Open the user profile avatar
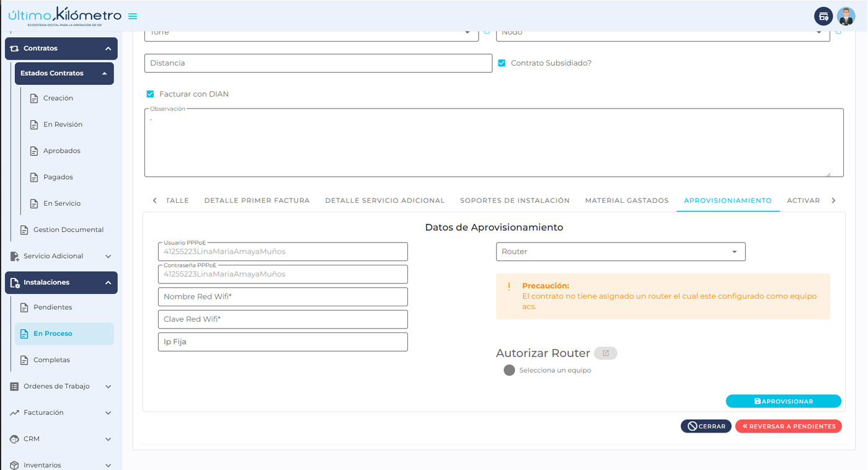Viewport: 868px width, 470px height. coord(846,16)
